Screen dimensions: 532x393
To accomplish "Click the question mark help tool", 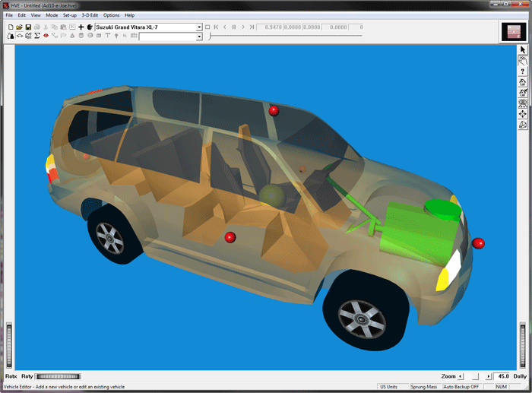I will pos(523,71).
